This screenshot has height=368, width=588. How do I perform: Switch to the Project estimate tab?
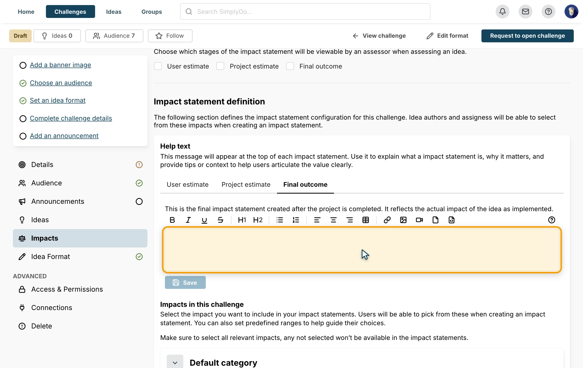246,184
